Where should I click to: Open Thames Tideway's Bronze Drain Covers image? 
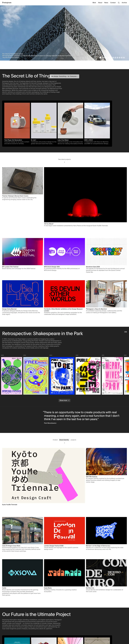coord(23,181)
